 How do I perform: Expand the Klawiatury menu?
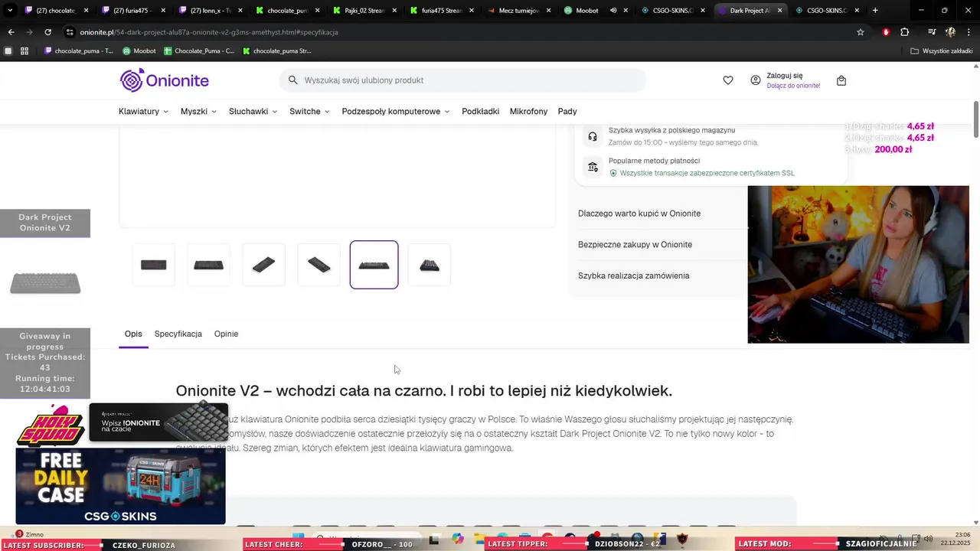click(x=143, y=112)
